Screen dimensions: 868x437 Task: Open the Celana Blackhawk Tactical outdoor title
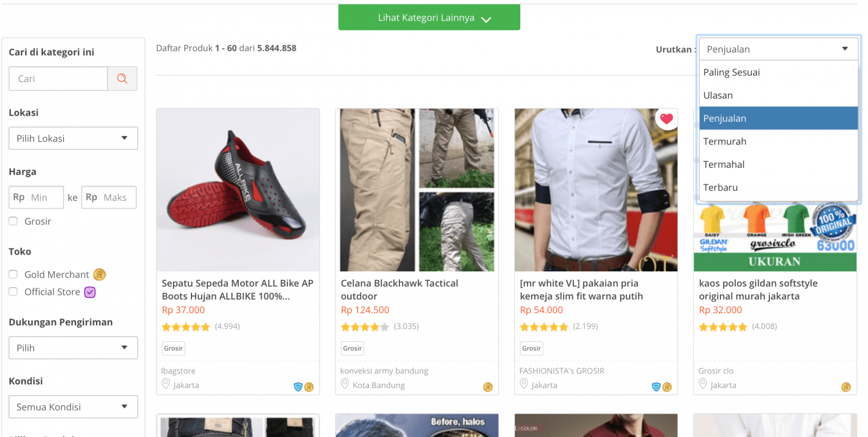[399, 289]
